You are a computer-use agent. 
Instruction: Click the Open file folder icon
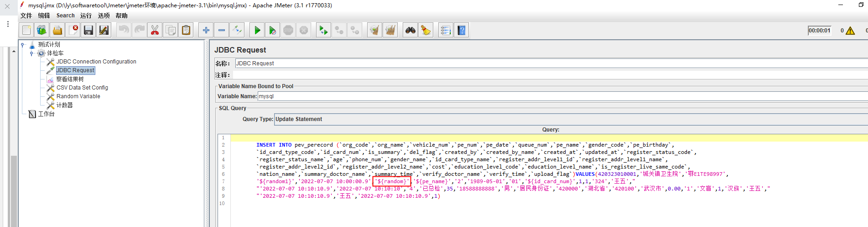pyautogui.click(x=57, y=30)
